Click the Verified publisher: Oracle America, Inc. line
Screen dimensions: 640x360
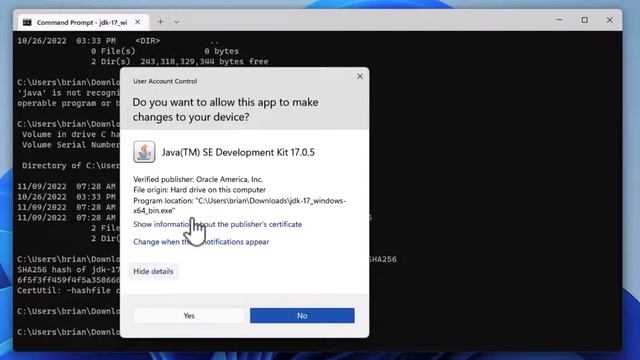198,179
